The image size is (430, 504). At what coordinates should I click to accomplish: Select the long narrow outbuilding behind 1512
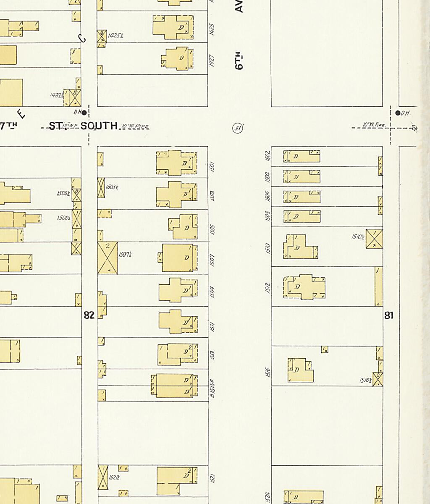pos(379,286)
